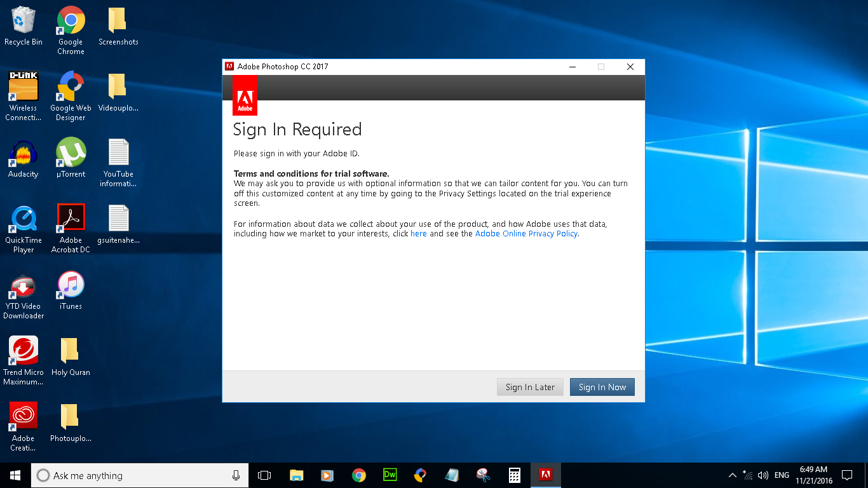Open the clock showing 6:49 AM
Screen dimensions: 868x488
click(814, 475)
